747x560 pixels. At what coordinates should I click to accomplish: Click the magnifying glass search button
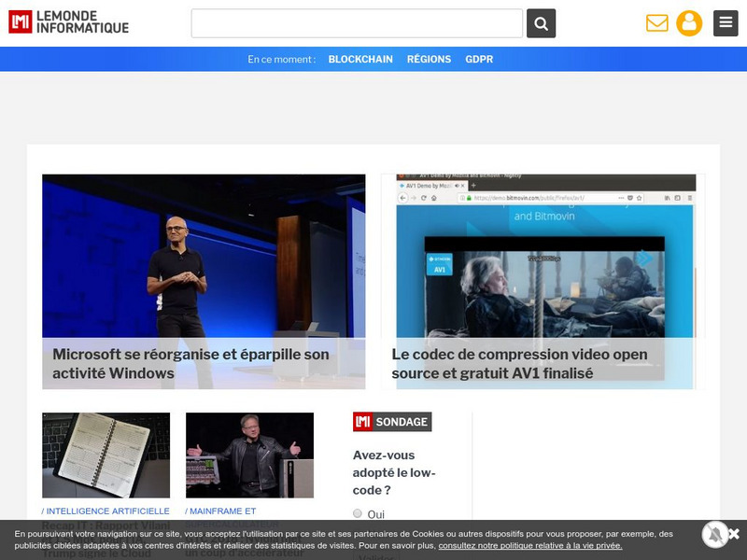(x=541, y=23)
